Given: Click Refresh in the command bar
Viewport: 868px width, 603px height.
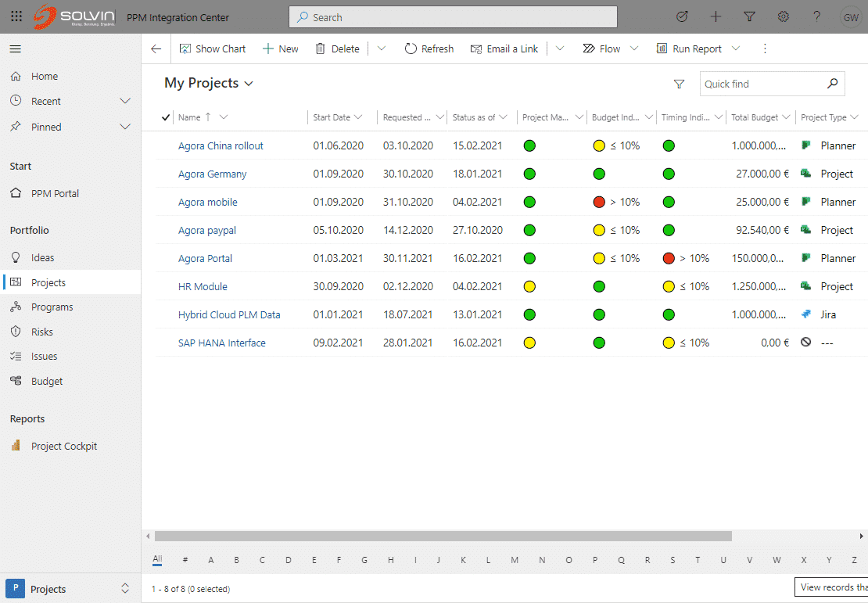Looking at the screenshot, I should (429, 48).
